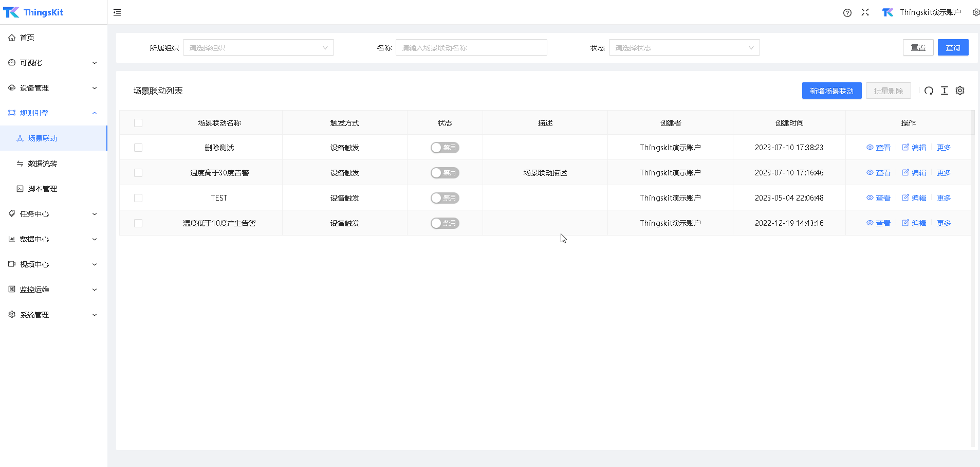Image resolution: width=980 pixels, height=467 pixels.
Task: Click the 监控运维 monitor icon
Action: click(x=12, y=290)
